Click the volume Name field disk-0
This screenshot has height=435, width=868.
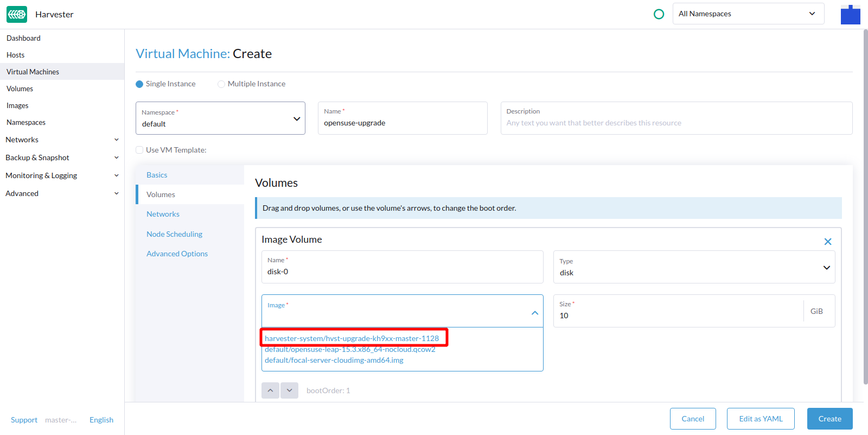pos(403,267)
